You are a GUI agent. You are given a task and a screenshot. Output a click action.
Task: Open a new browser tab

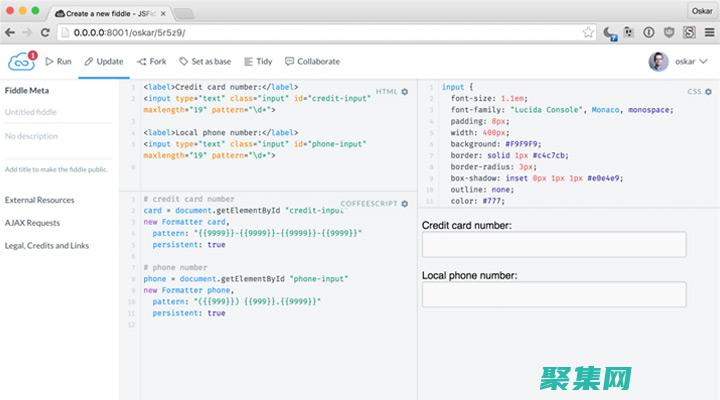pos(184,14)
